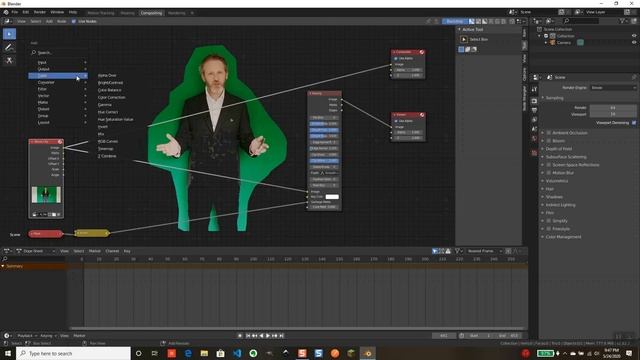
Task: Click the Movie Clip node thumbnail
Action: [46, 195]
